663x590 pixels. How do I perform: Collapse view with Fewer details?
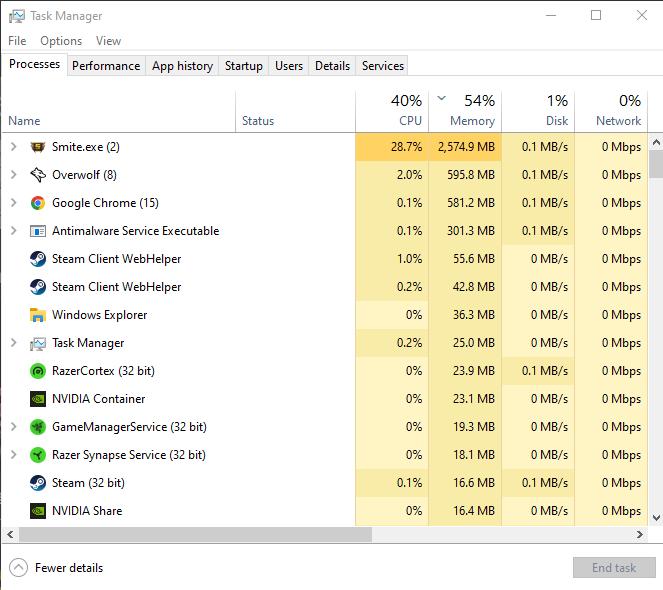(57, 568)
